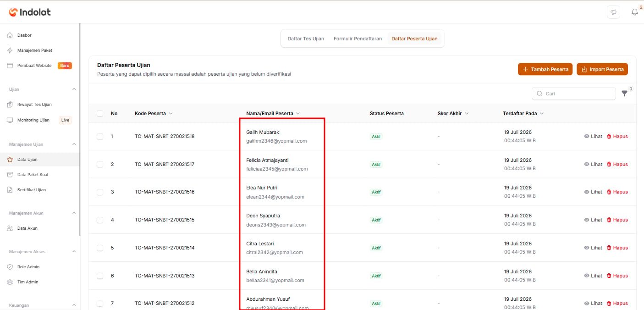This screenshot has height=310, width=644.
Task: Check the box for participant row 5
Action: pos(100,248)
